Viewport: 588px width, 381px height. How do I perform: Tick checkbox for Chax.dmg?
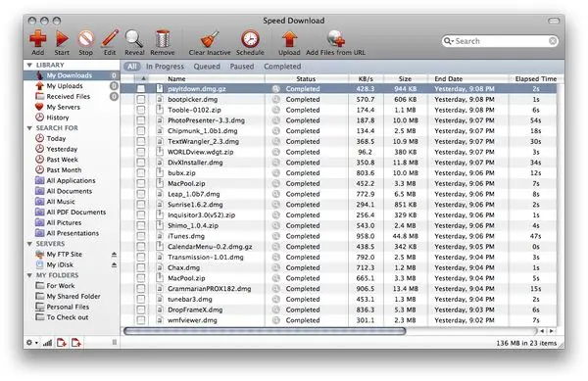coord(140,267)
